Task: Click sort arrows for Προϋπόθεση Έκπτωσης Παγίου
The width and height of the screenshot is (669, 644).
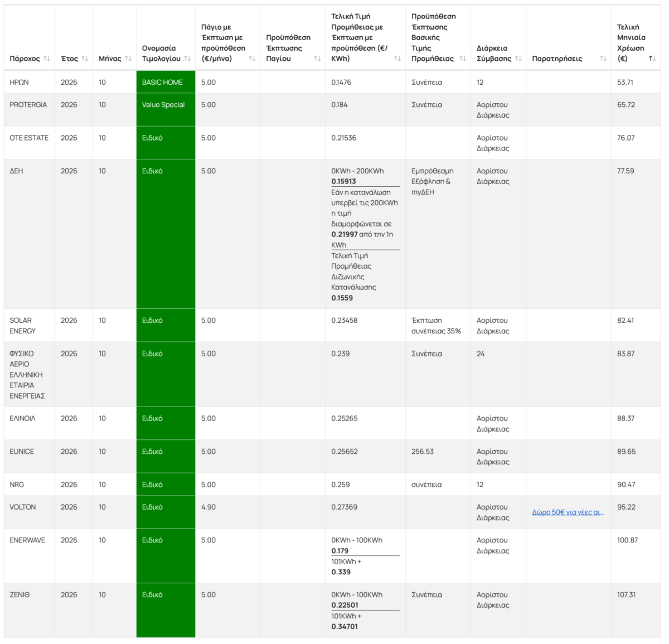Action: (317, 59)
